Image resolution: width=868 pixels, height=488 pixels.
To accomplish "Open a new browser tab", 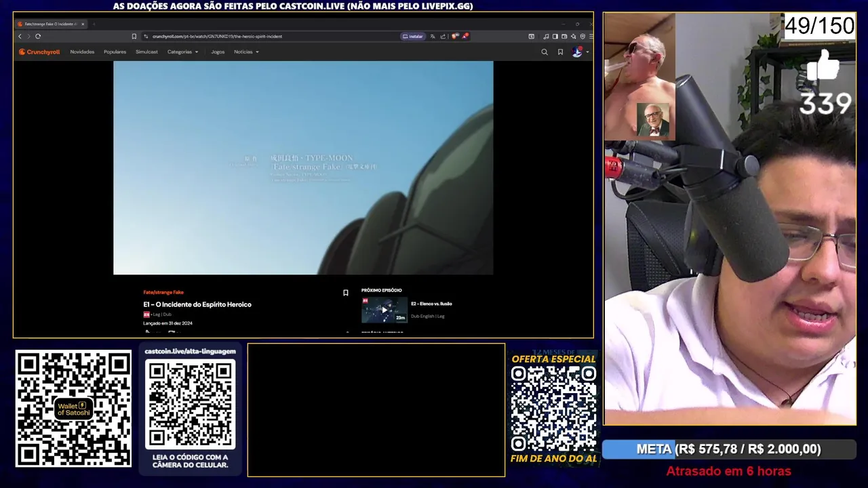I will pyautogui.click(x=94, y=24).
